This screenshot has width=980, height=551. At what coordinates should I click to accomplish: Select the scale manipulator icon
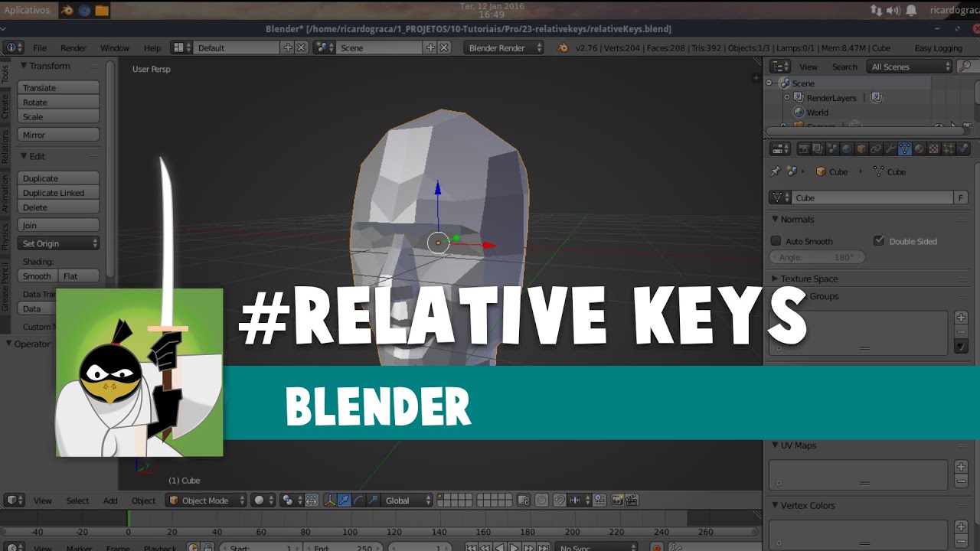click(x=373, y=500)
